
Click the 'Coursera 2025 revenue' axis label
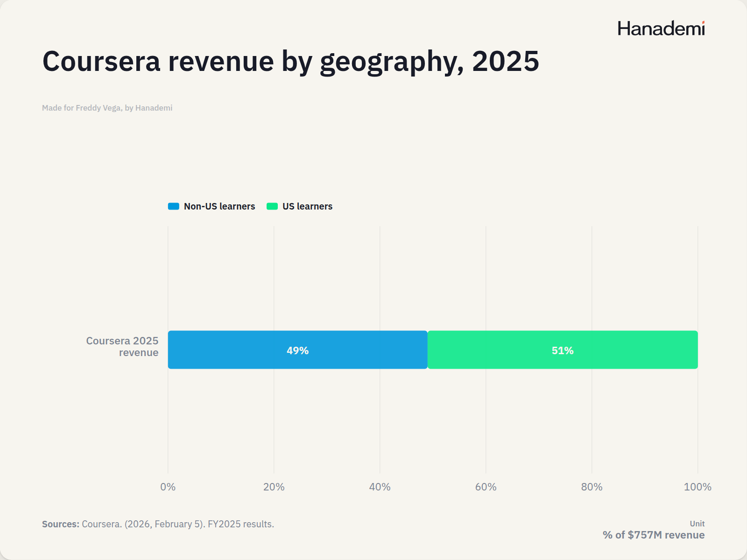pyautogui.click(x=122, y=347)
